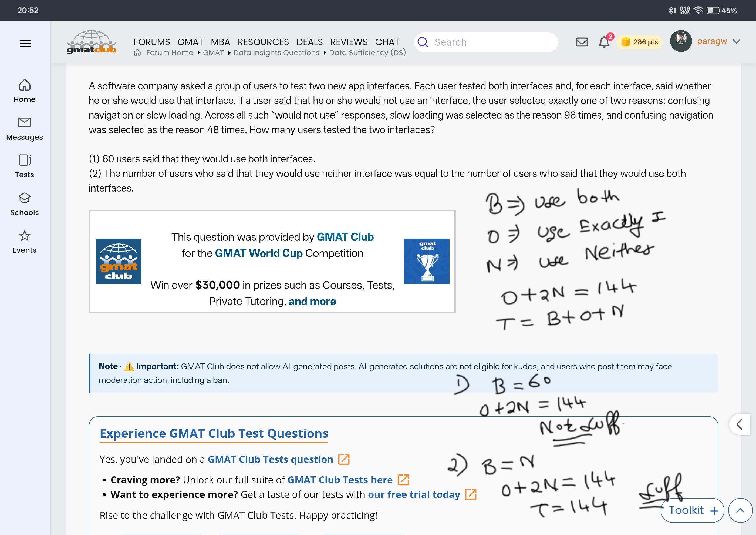Click the World Cup trophy image
756x535 pixels.
tap(427, 261)
